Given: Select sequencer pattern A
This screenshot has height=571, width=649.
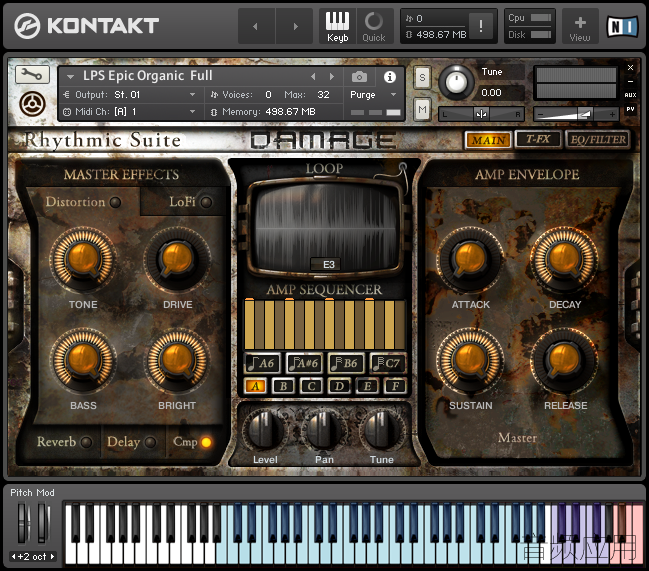Looking at the screenshot, I should point(255,386).
